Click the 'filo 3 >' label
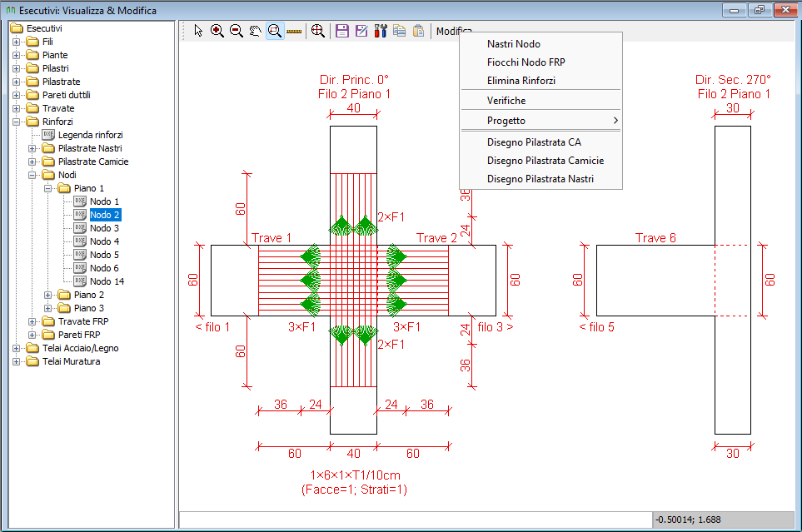This screenshot has width=802, height=532. (496, 327)
